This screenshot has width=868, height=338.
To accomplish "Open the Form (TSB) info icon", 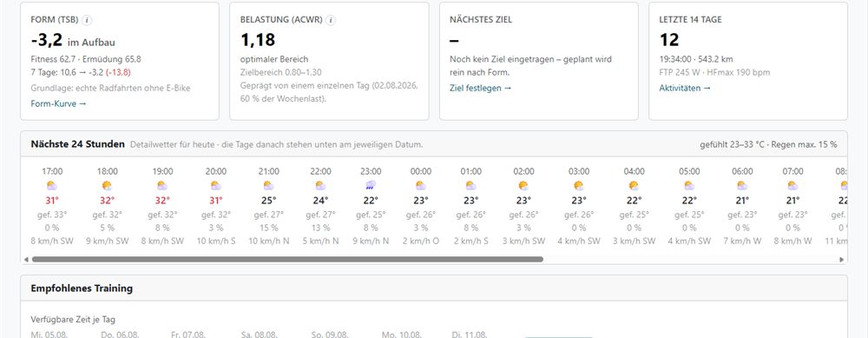I will pyautogui.click(x=87, y=20).
